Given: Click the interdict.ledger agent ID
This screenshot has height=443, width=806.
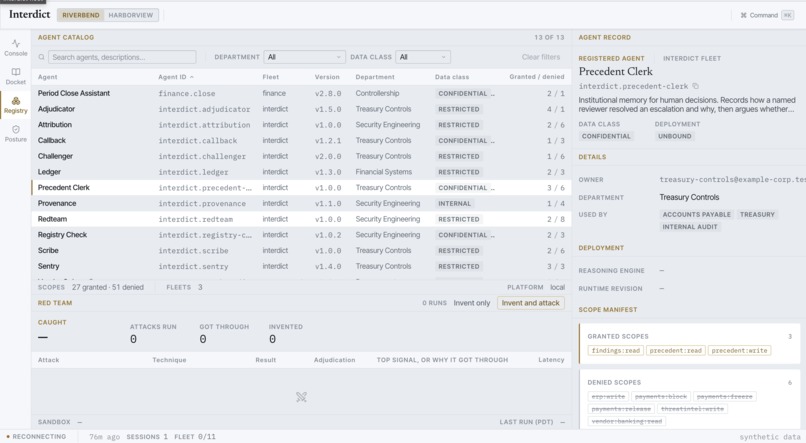Looking at the screenshot, I should (x=193, y=172).
